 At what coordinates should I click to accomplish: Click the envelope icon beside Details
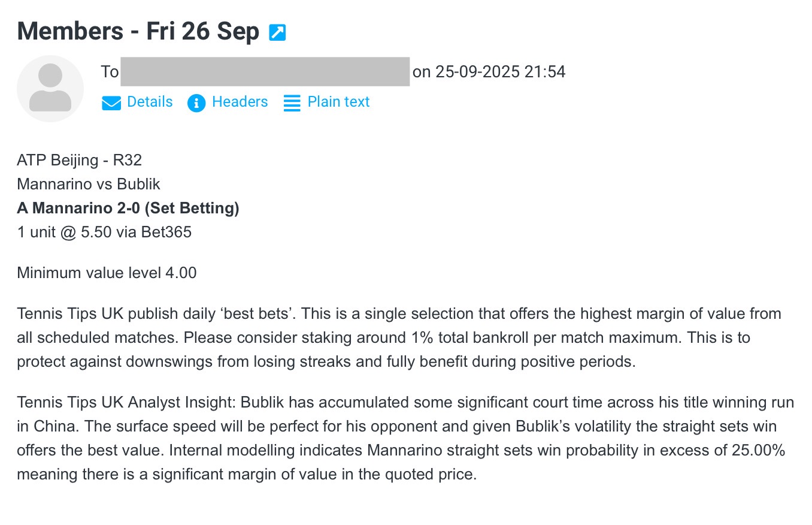(x=111, y=103)
